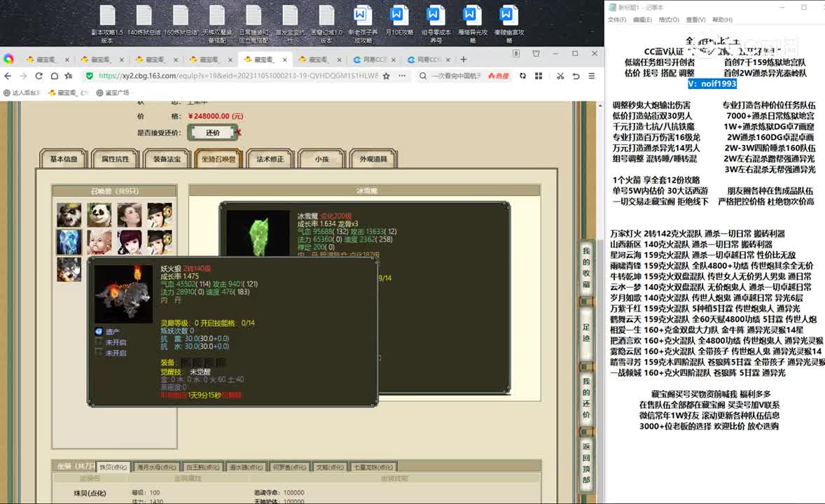Open a new tab with plus icon
This screenshot has width=825, height=504.
464,59
